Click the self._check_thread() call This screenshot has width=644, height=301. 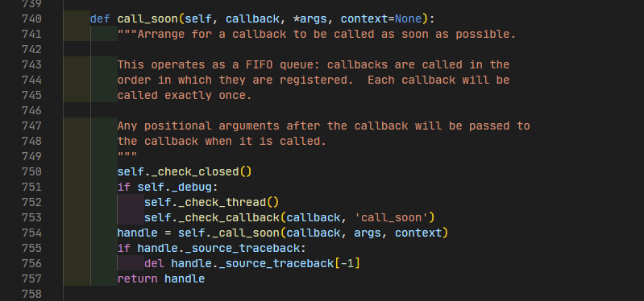coord(211,202)
